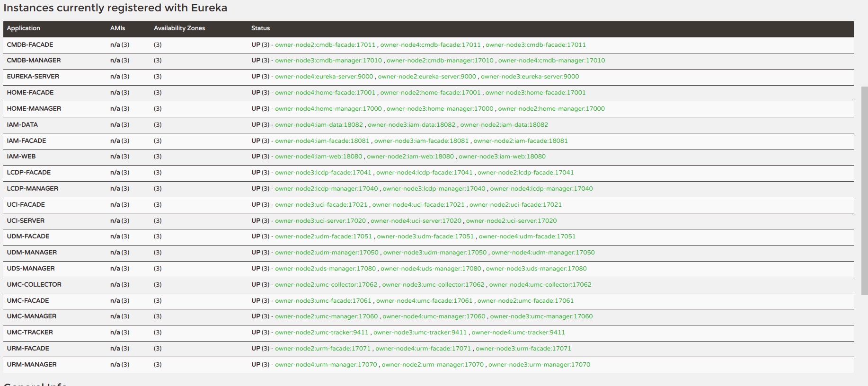Follow owner-node3:uci-facade:17021 link
This screenshot has width=868, height=386.
coord(321,205)
